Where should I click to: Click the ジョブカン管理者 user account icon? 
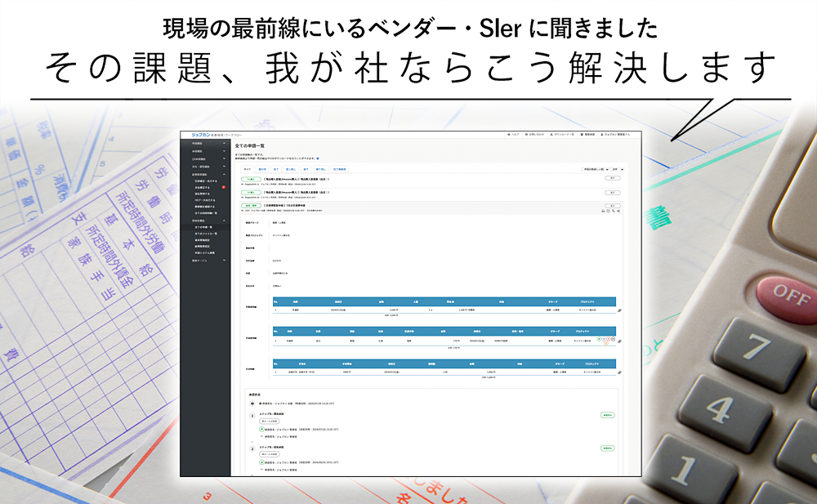615,134
